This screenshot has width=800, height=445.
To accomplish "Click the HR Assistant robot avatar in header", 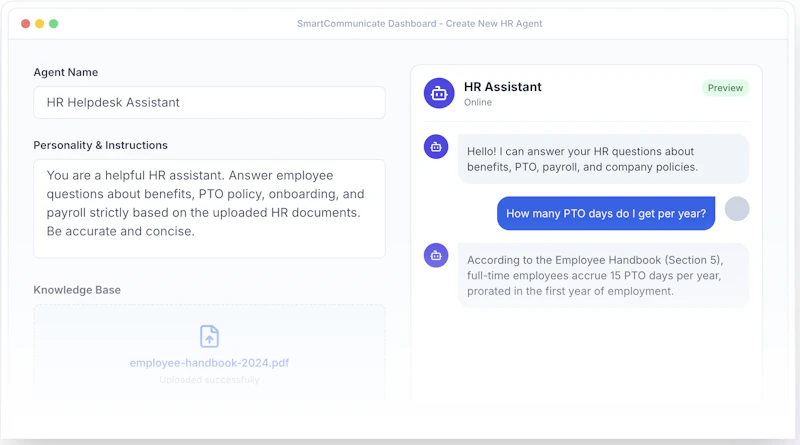I will 439,93.
